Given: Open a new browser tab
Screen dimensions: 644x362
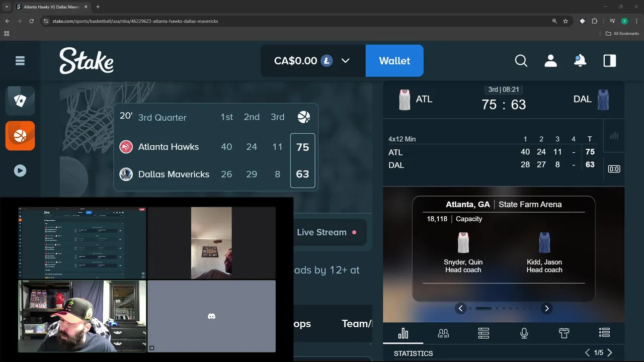Looking at the screenshot, I should click(x=98, y=7).
